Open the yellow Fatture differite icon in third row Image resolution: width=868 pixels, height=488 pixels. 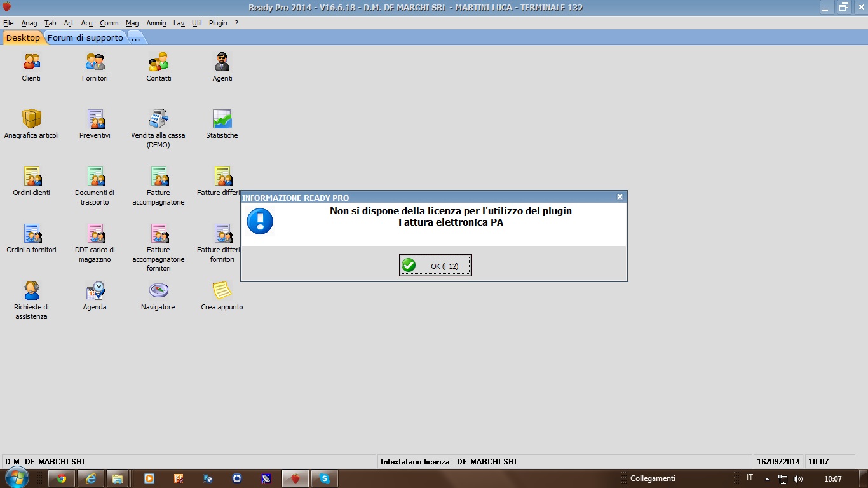(222, 176)
